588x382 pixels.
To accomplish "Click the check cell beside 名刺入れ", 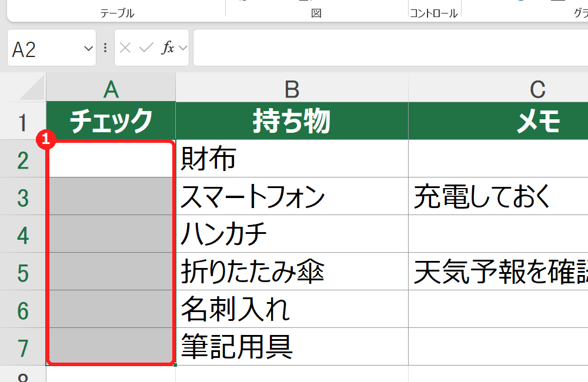I will tap(111, 309).
